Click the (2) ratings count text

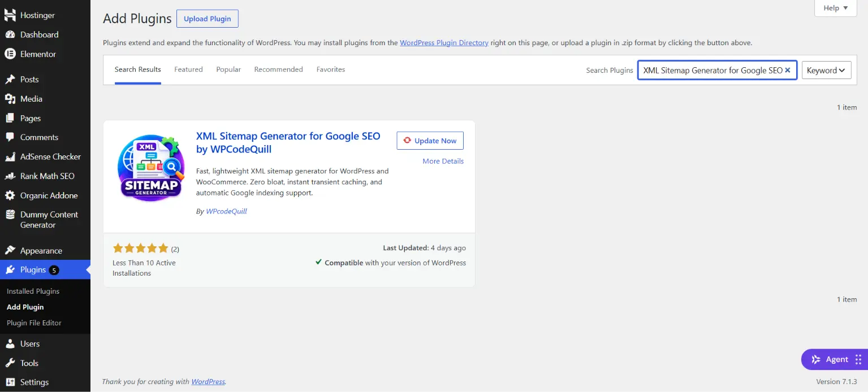click(175, 249)
